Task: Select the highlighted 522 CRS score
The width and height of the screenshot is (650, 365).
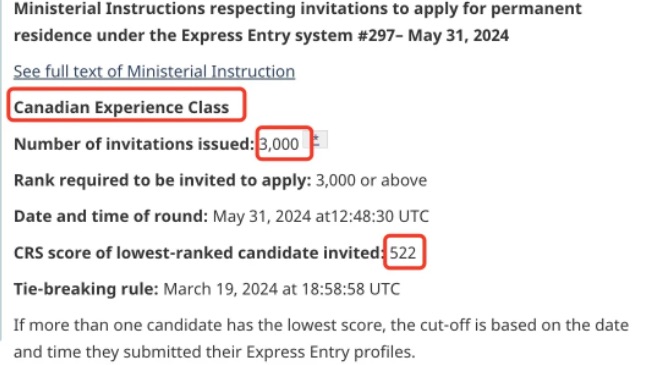Action: coord(403,253)
